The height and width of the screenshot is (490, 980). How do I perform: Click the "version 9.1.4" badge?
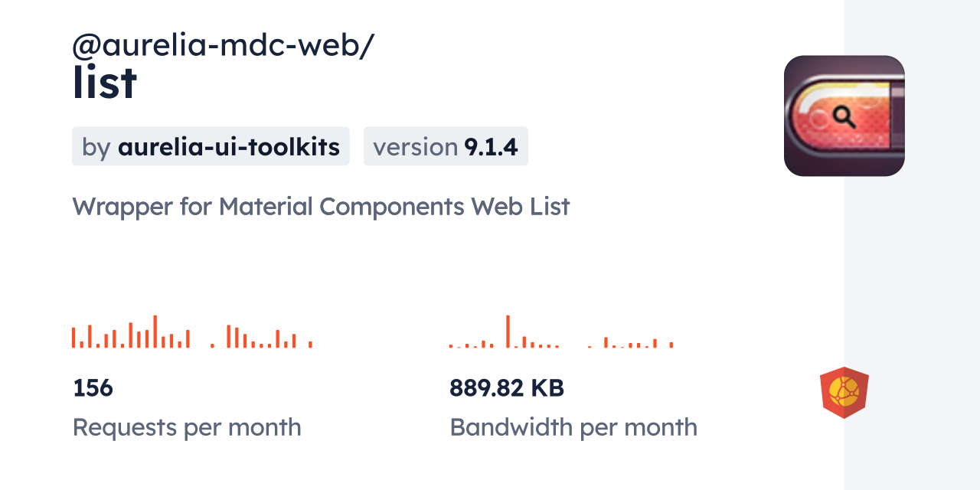446,146
